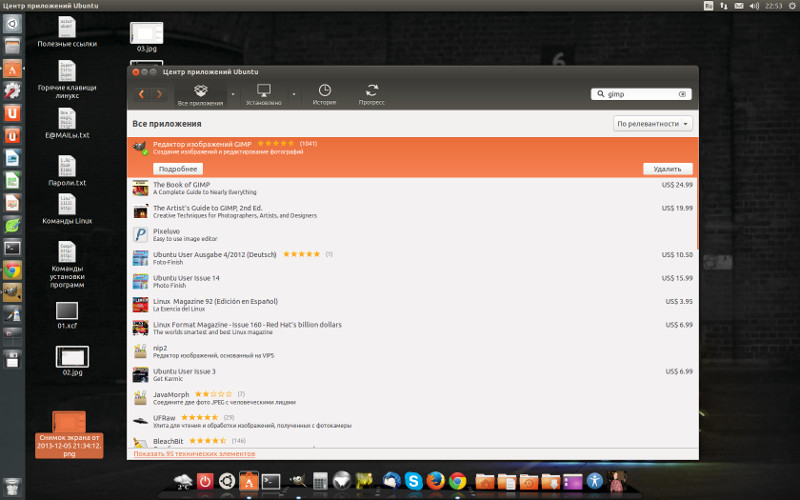800x500 pixels.
Task: Open the accessibility icon in dock
Action: [594, 481]
